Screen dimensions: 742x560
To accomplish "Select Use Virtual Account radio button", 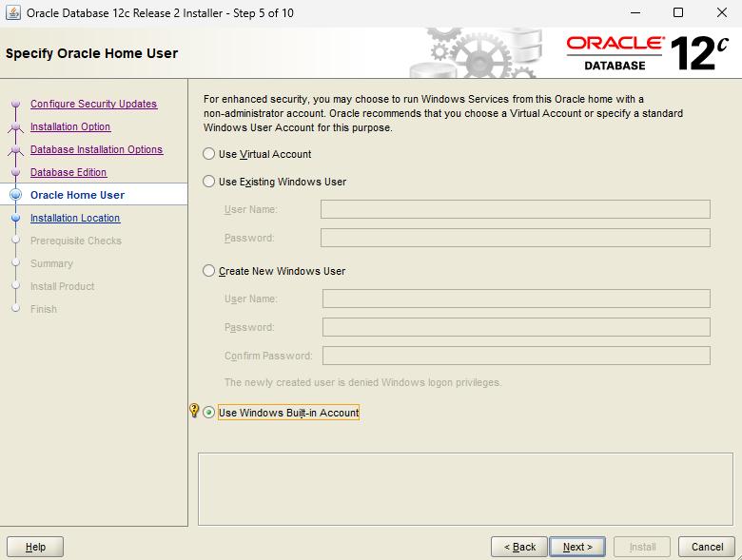I will 208,154.
